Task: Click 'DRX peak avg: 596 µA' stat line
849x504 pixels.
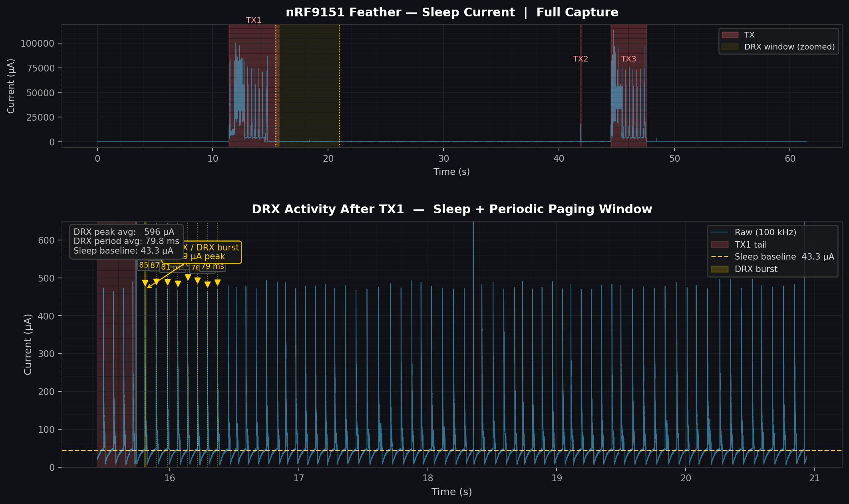Action: (x=124, y=232)
